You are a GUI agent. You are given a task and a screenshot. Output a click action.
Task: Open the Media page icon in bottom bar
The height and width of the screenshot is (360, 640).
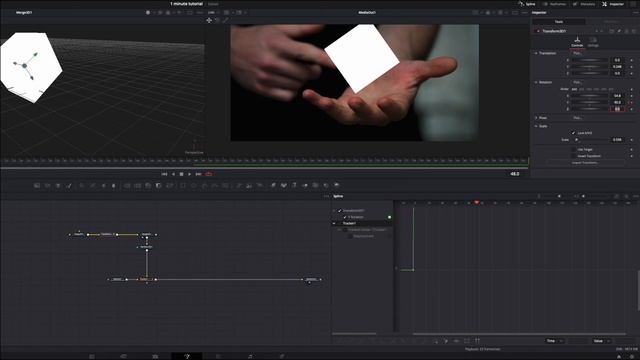click(x=92, y=356)
